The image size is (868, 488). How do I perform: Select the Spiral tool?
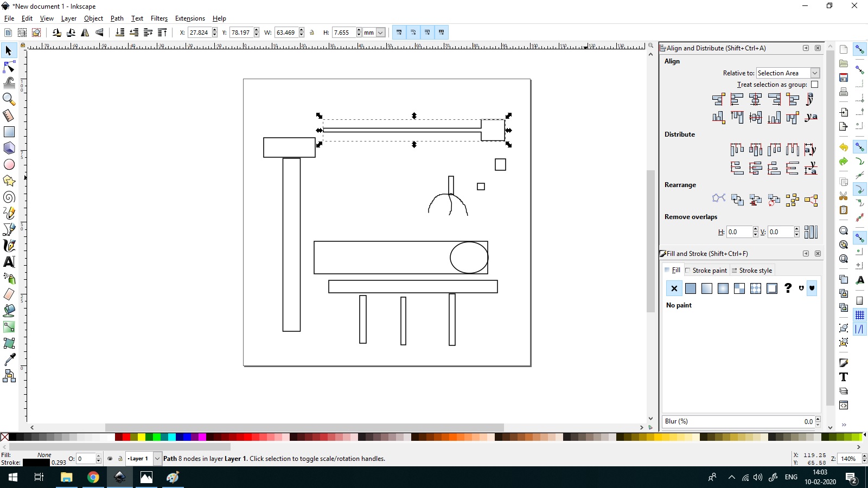pos(9,197)
